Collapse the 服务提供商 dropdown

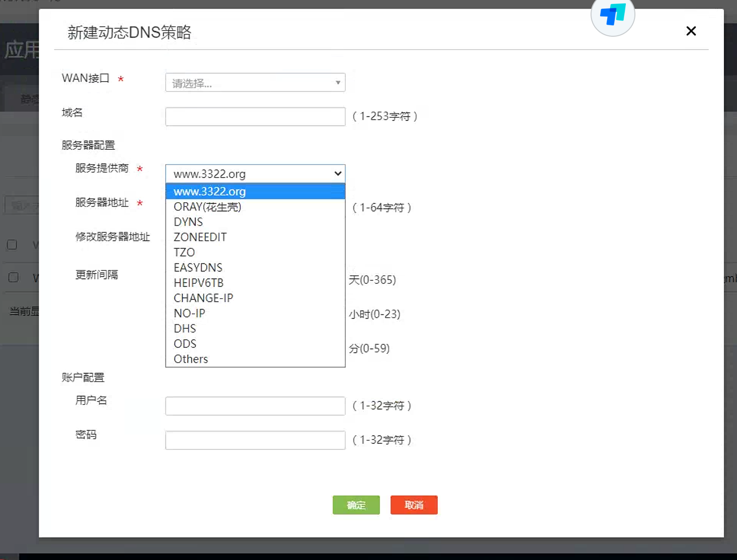point(255,174)
